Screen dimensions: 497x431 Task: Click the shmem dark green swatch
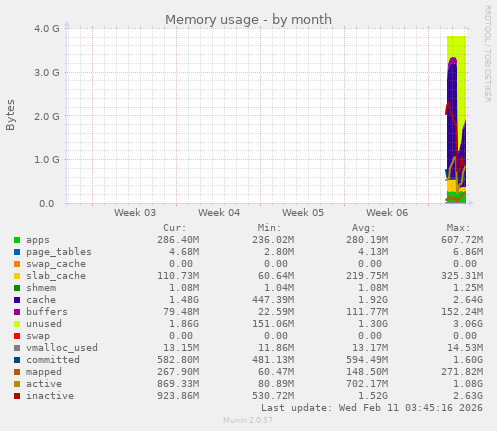(17, 288)
